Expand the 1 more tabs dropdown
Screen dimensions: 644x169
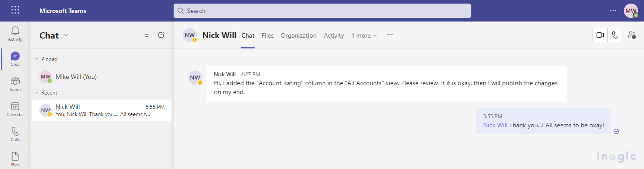(364, 35)
